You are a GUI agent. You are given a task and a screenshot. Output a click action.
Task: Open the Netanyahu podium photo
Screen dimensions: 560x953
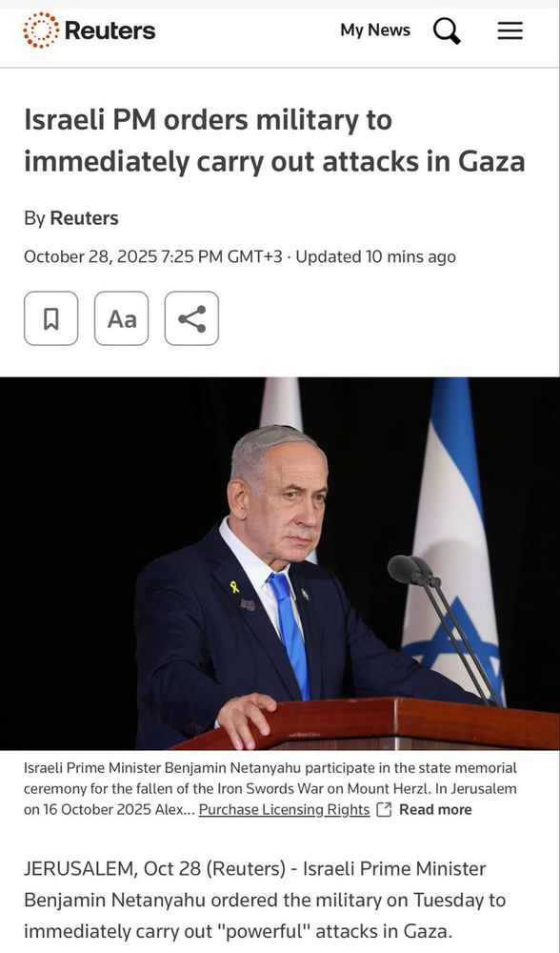pyautogui.click(x=280, y=563)
